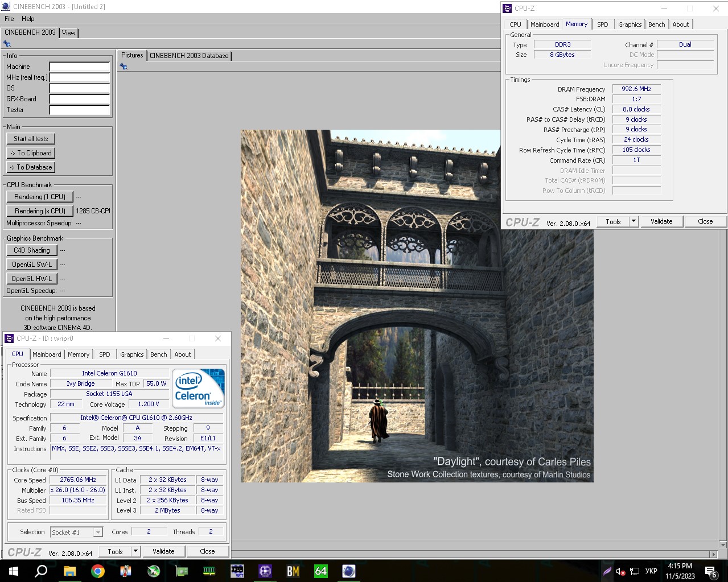Open the notification center icon

tap(711, 571)
